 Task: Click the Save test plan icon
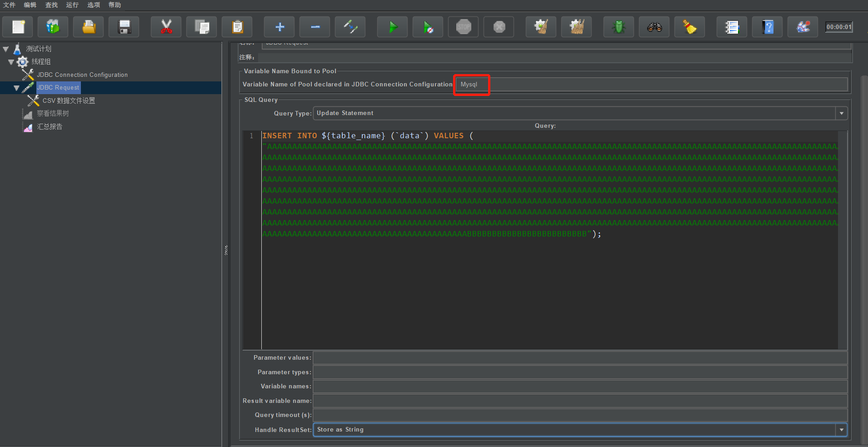click(124, 27)
